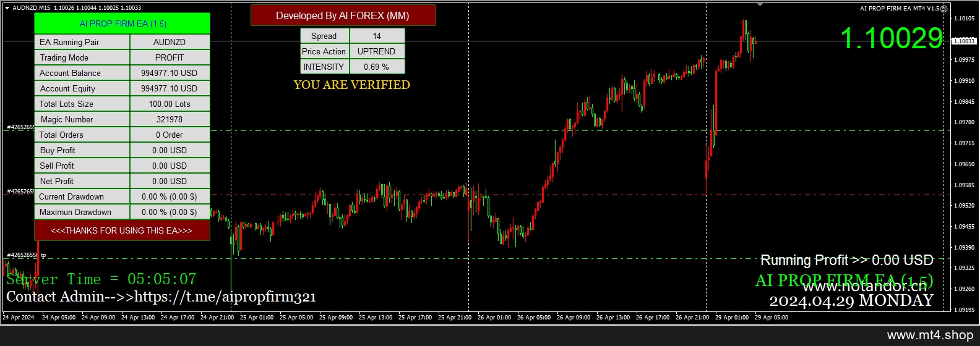
Task: Select the EA Running Pair label
Action: click(x=82, y=42)
